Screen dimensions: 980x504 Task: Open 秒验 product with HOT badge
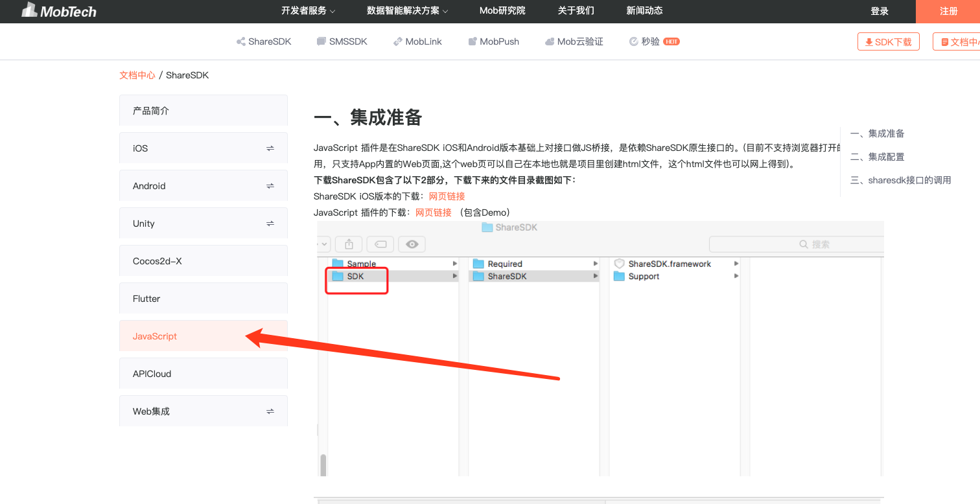[654, 41]
